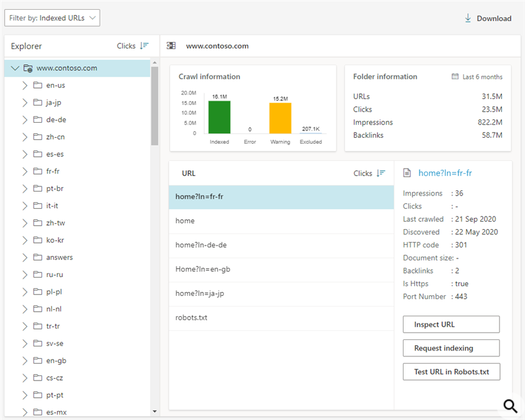The image size is (525, 420).
Task: Expand the de-de folder
Action: pos(24,119)
